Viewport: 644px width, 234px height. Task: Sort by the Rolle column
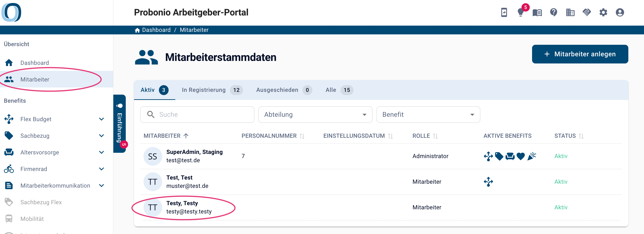[x=425, y=135]
